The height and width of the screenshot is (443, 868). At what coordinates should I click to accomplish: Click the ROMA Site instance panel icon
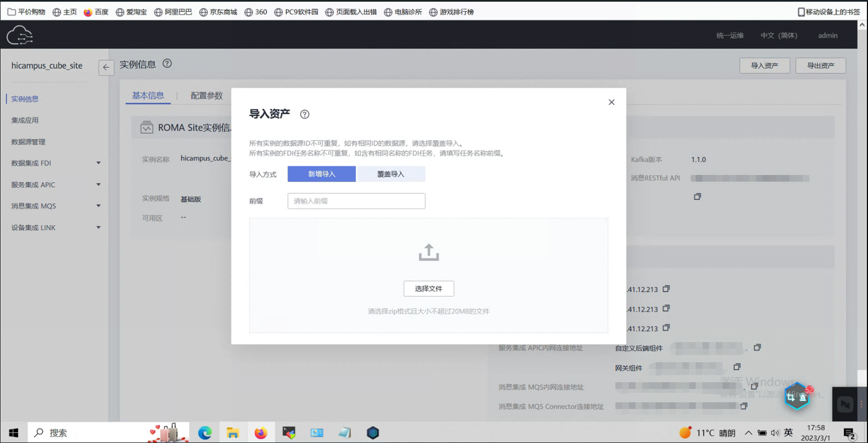(x=147, y=128)
